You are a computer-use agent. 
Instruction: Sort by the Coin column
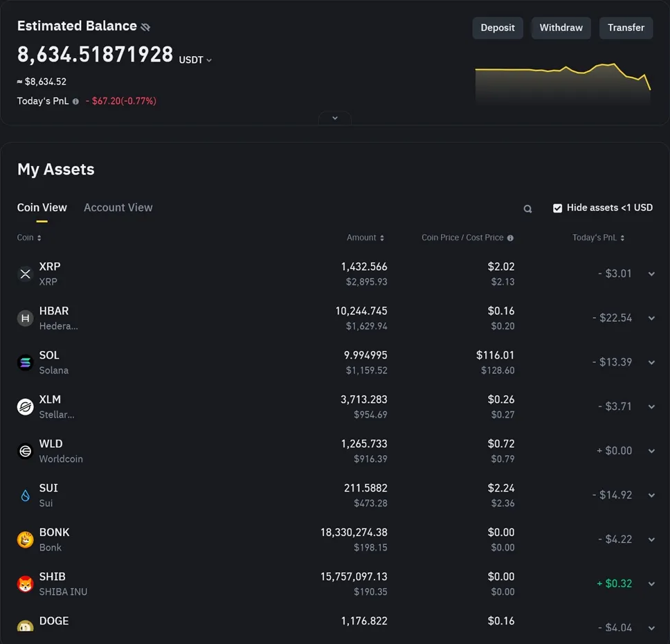click(x=29, y=238)
